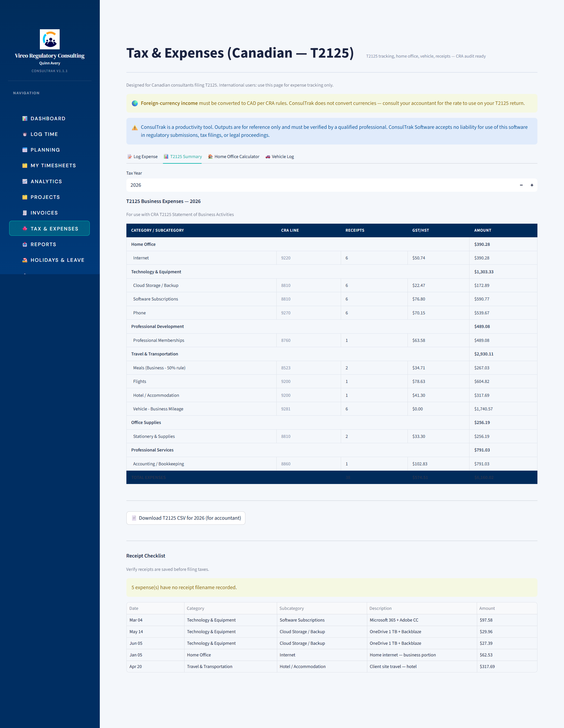Open My Timesheets folder icon
The height and width of the screenshot is (728, 564).
point(25,165)
